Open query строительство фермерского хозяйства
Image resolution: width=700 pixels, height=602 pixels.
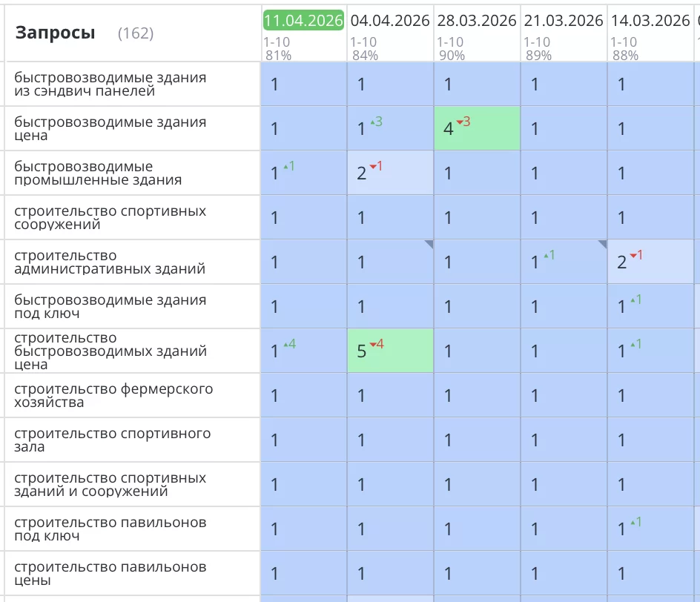click(x=113, y=396)
